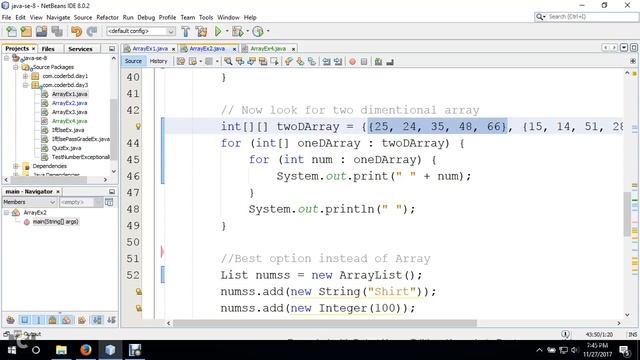Run the project with the green play icon
640x360 pixels.
click(218, 31)
